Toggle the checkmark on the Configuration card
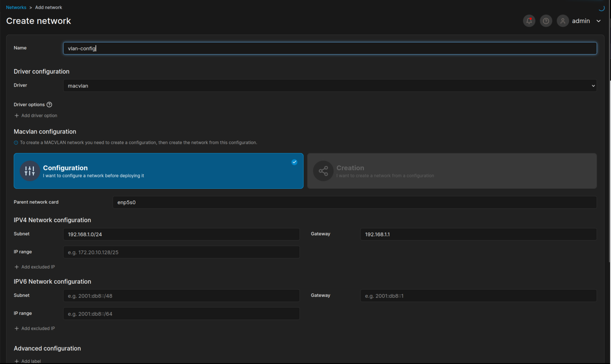Image resolution: width=611 pixels, height=364 pixels. pyautogui.click(x=294, y=162)
